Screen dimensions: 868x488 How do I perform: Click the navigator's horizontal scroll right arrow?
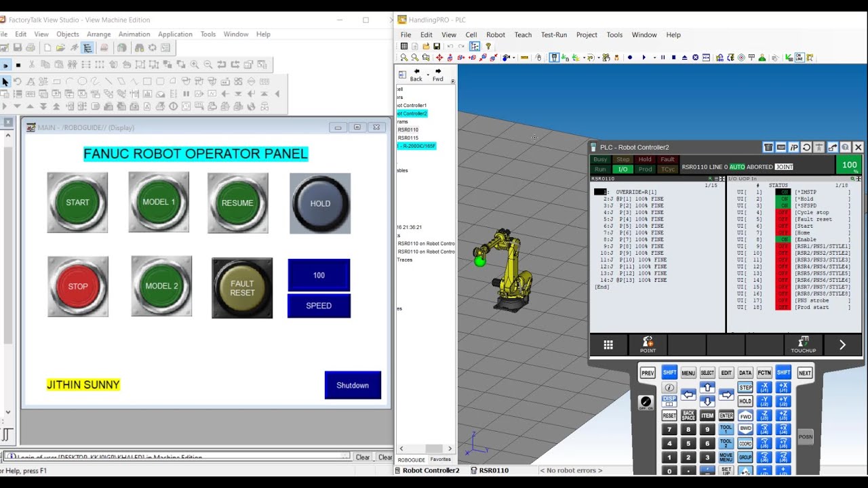tap(450, 449)
